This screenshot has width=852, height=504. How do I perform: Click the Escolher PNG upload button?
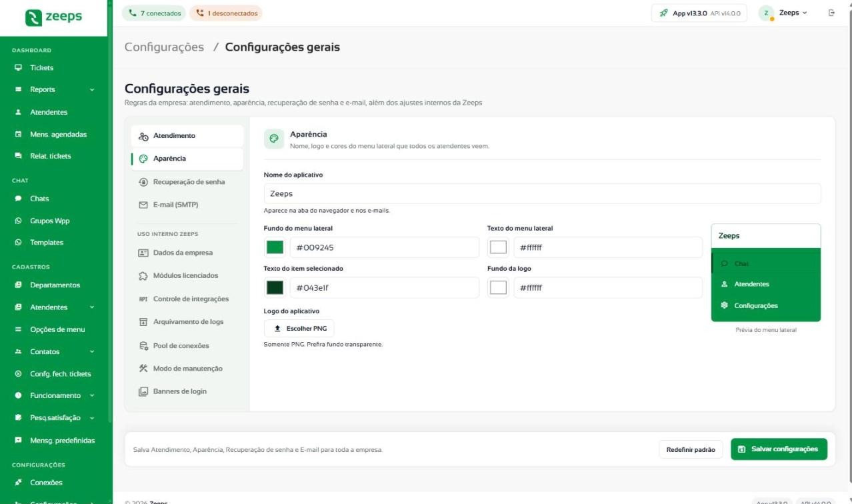[x=299, y=329]
